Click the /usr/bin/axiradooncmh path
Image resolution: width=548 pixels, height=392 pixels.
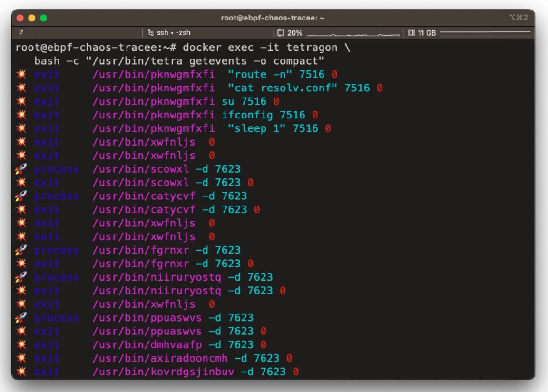pyautogui.click(x=160, y=358)
